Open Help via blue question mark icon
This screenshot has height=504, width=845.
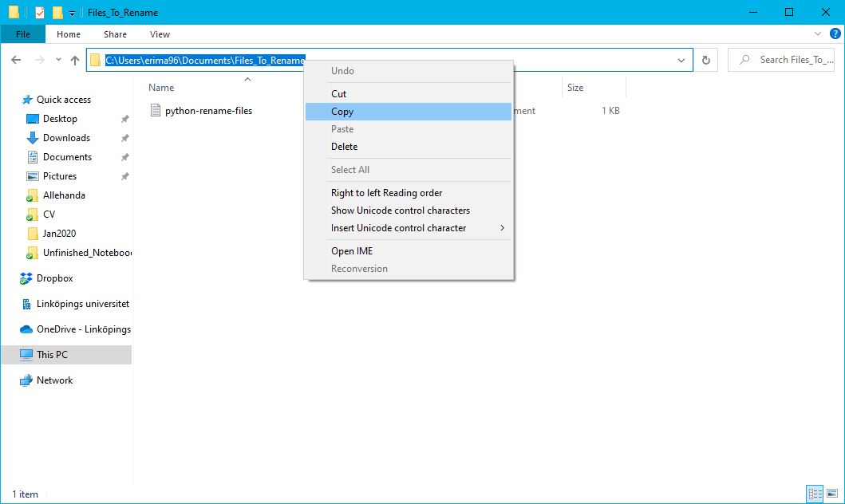pyautogui.click(x=835, y=34)
